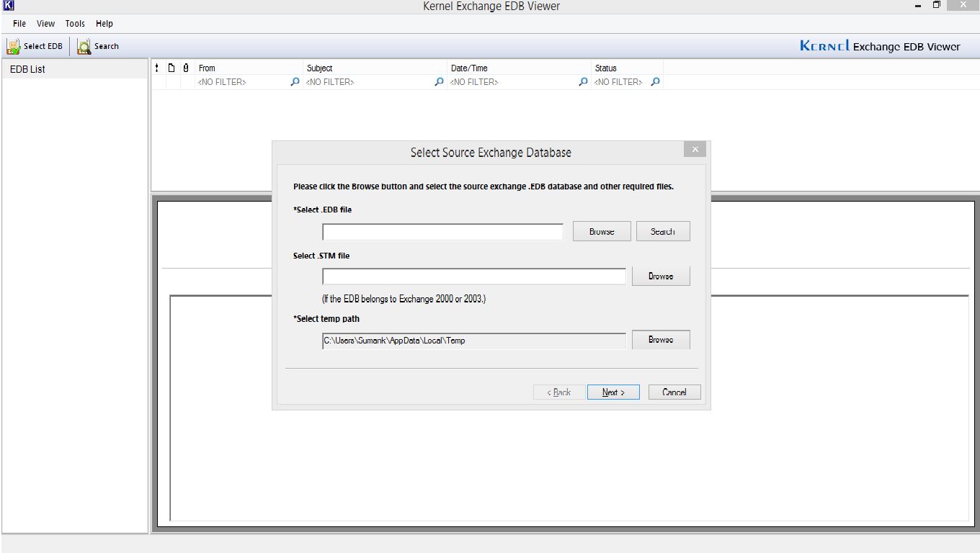The height and width of the screenshot is (553, 980).
Task: Browse for the .STM file
Action: pyautogui.click(x=661, y=276)
